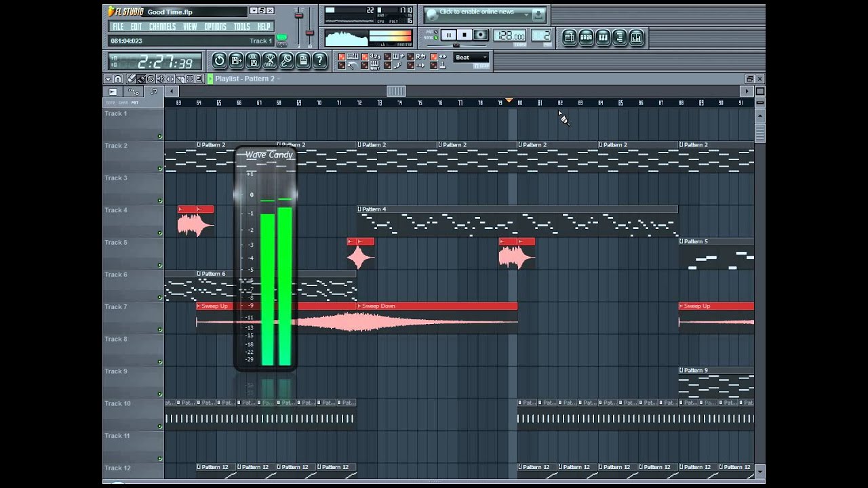Mute Track 10 with its green dot
The image size is (868, 488).
click(160, 426)
